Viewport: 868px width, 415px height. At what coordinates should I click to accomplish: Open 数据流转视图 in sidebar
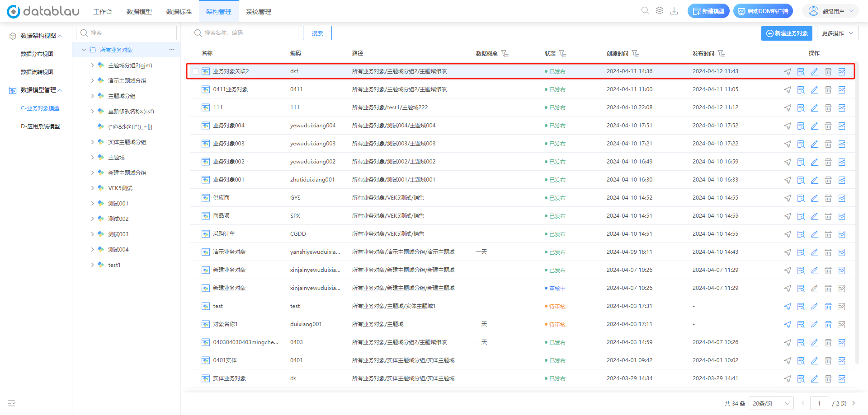tap(37, 72)
